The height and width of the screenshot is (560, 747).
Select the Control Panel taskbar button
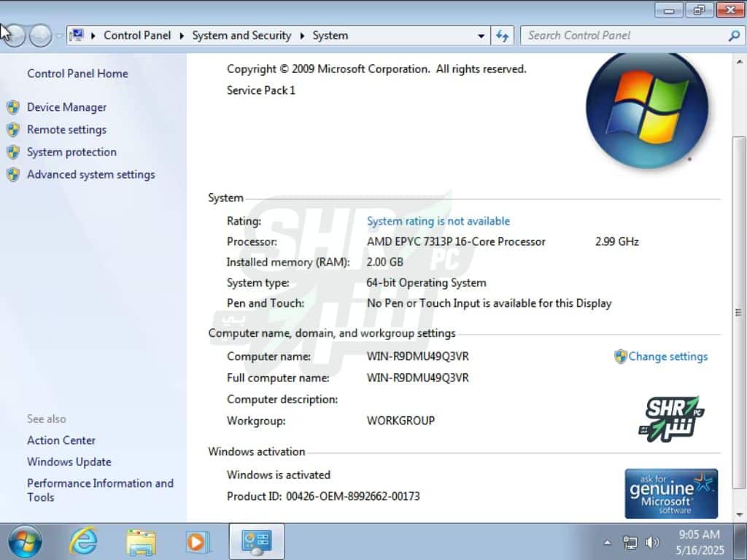coord(256,542)
